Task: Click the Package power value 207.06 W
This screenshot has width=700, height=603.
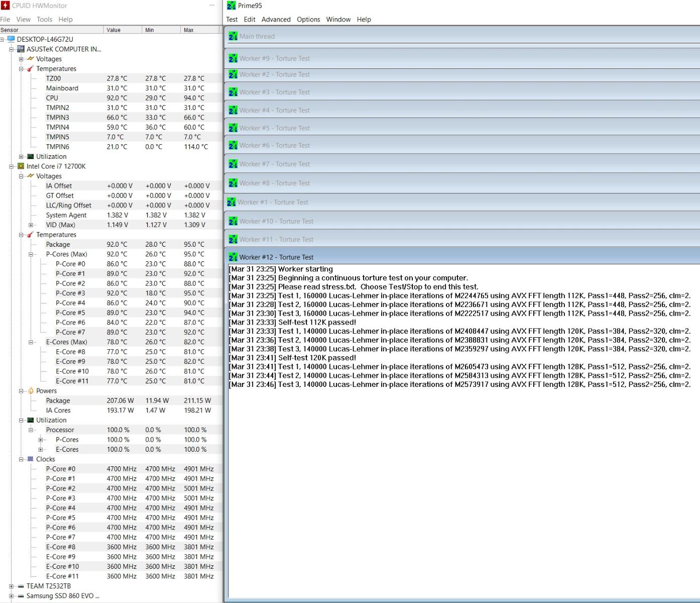Action: pyautogui.click(x=121, y=400)
